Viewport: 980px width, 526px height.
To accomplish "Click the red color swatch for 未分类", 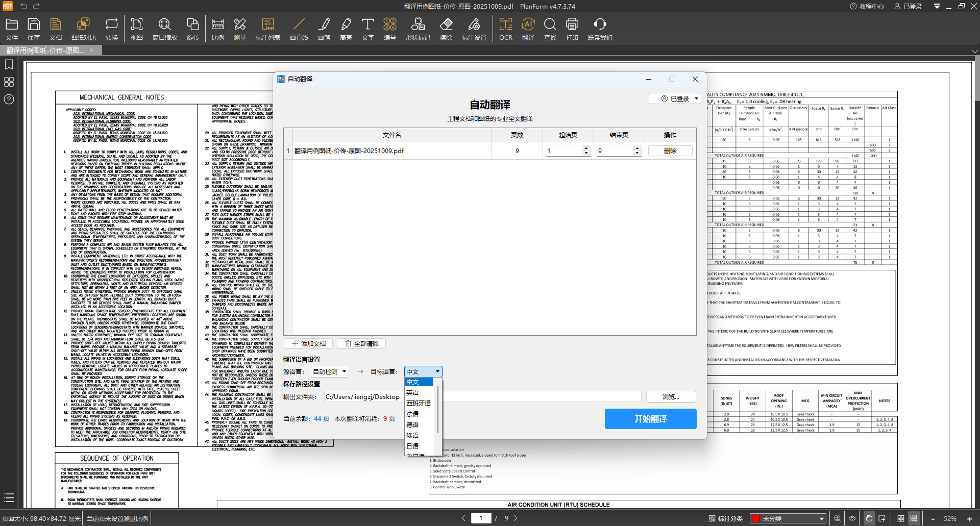I will [x=756, y=518].
